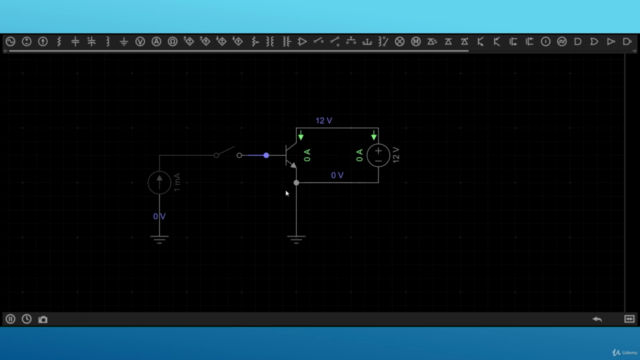
Task: Click the "0 V" label near emitter wire
Action: tap(337, 176)
